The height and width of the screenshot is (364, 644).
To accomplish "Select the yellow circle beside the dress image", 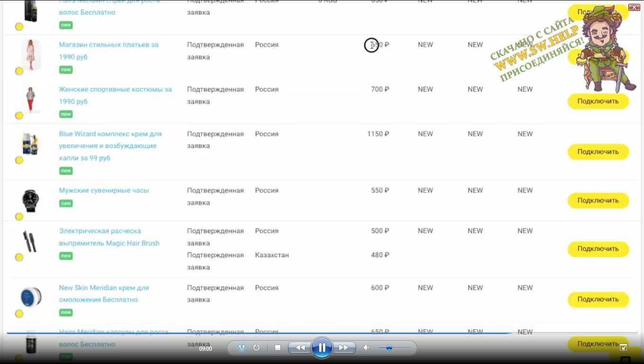I will [x=19, y=71].
